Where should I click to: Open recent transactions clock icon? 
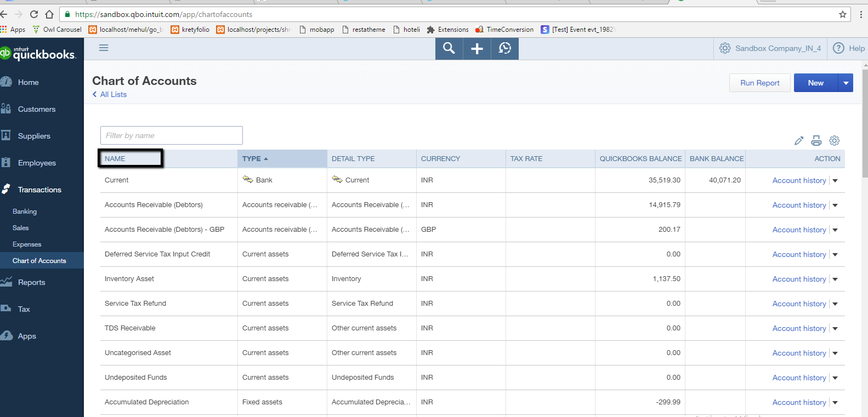[x=505, y=49]
